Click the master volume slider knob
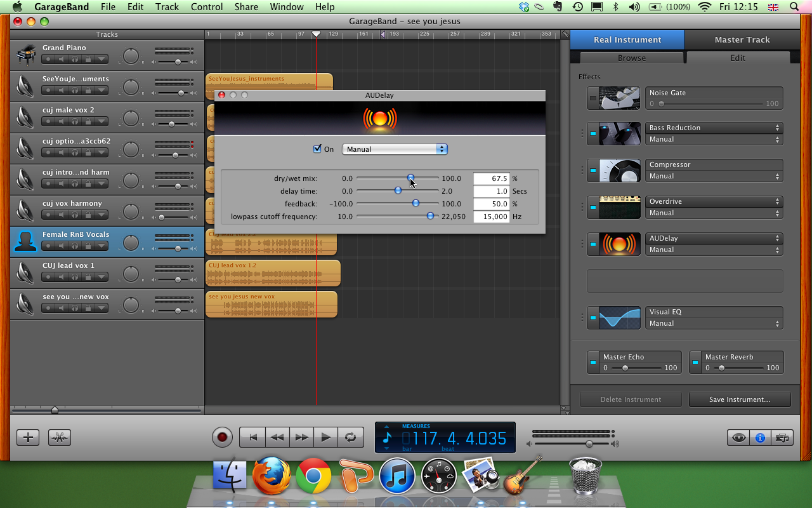The image size is (812, 508). tap(589, 444)
